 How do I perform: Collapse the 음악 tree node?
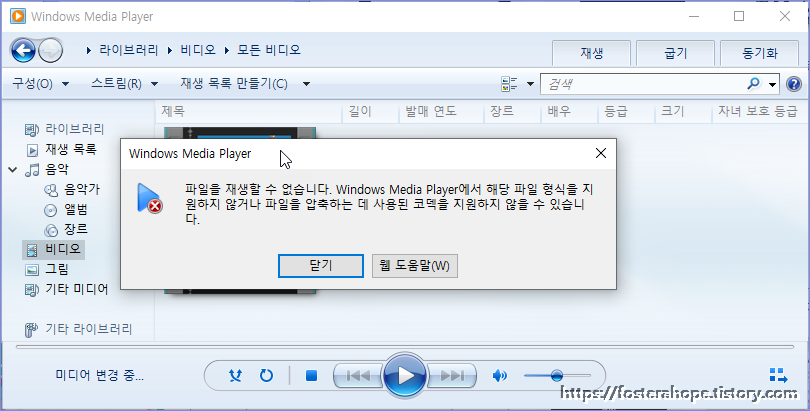click(x=13, y=169)
